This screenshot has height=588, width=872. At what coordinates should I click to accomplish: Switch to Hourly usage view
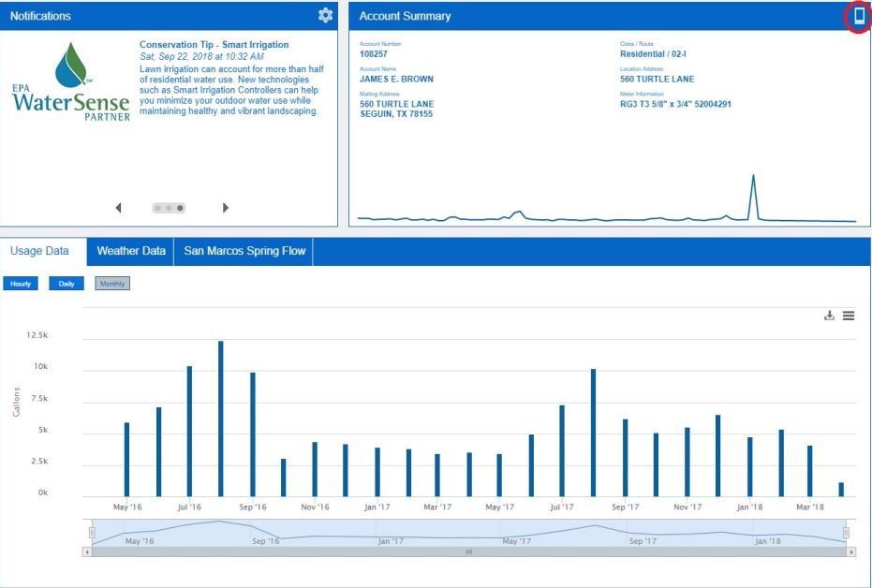point(21,284)
